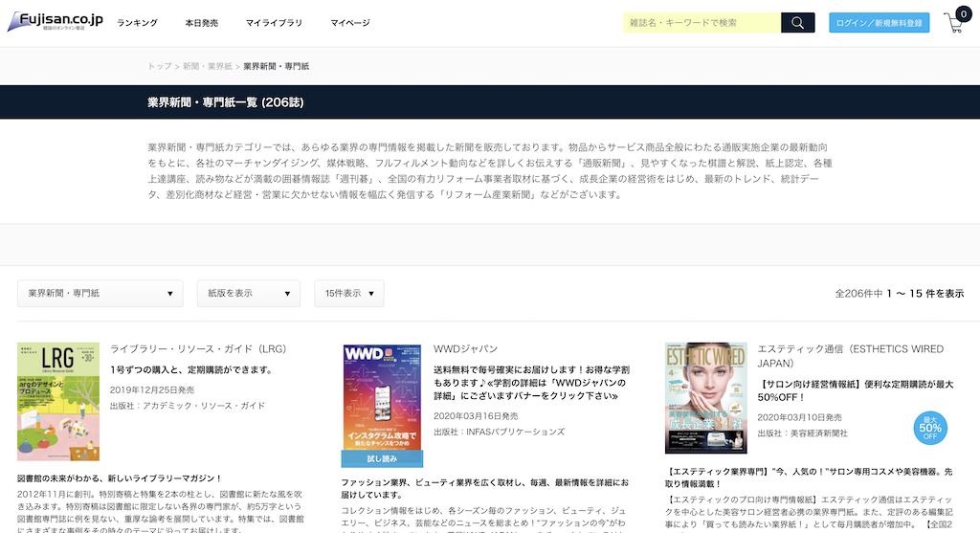Click 出版社:アカデミック・リソース・ガイド text

(x=188, y=406)
